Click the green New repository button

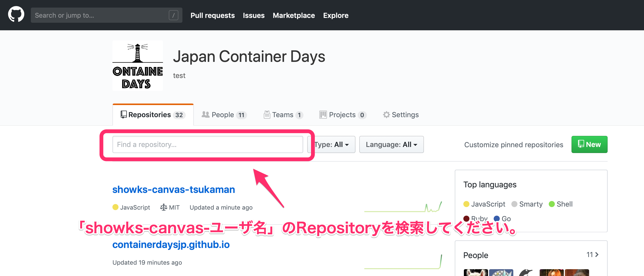[589, 144]
